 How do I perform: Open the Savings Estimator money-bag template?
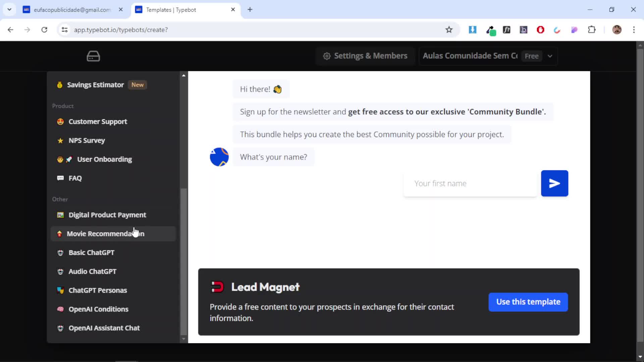(x=96, y=85)
